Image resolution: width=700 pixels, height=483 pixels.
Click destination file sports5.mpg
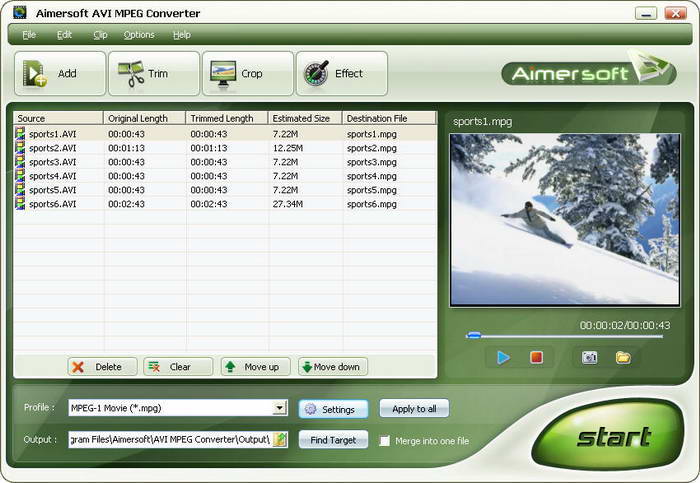pos(372,190)
